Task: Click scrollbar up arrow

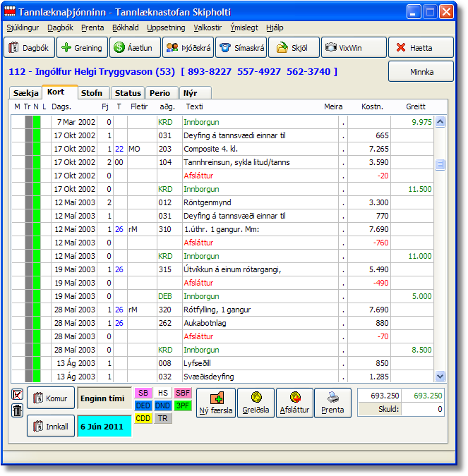Action: (440, 122)
